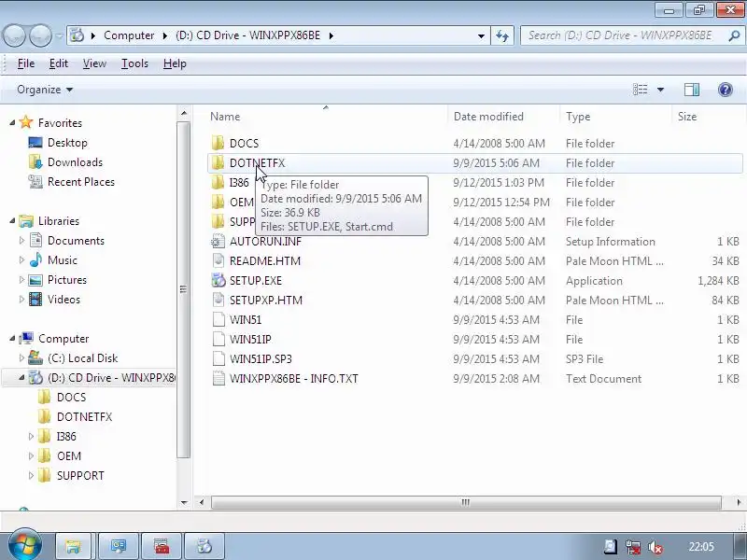Click the refresh button beside address bar
This screenshot has width=747, height=560.
(x=502, y=35)
